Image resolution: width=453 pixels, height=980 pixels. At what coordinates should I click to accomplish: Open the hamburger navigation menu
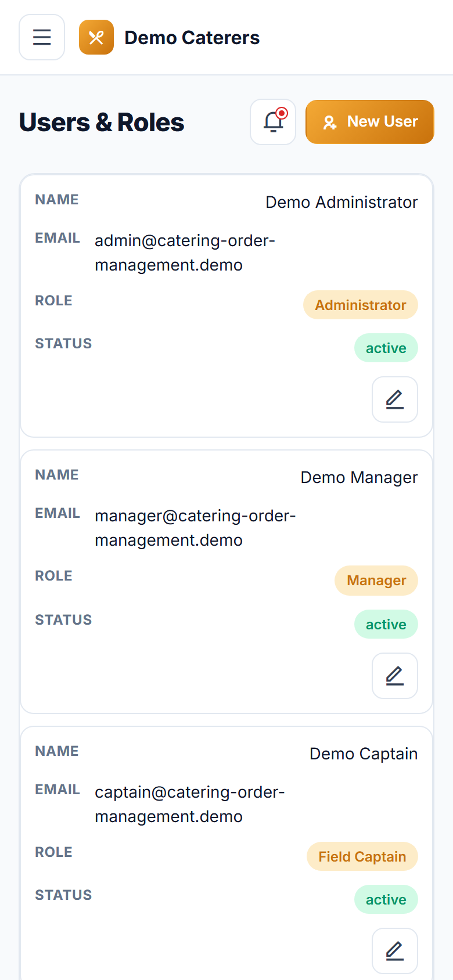coord(42,37)
